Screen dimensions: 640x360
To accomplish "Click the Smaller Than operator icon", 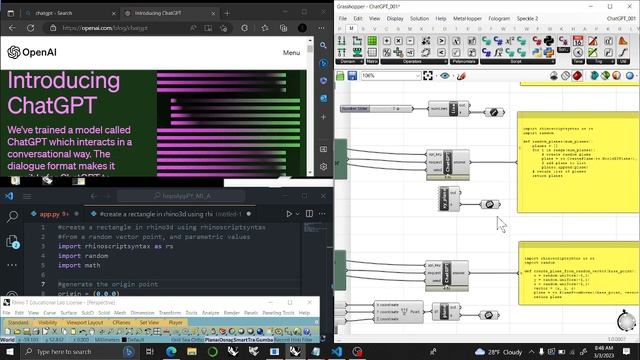I will [441, 52].
